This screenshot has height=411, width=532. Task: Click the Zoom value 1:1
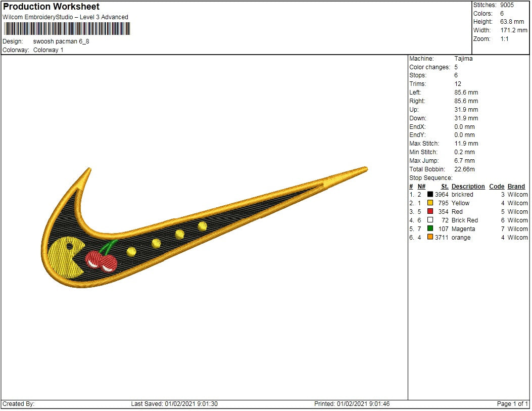coord(506,39)
